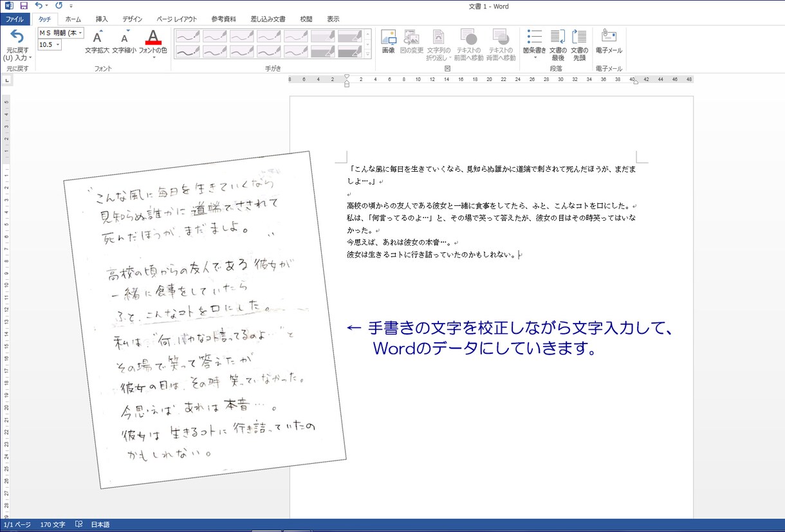
Task: Click the first line indent marker on ruler
Action: click(347, 77)
